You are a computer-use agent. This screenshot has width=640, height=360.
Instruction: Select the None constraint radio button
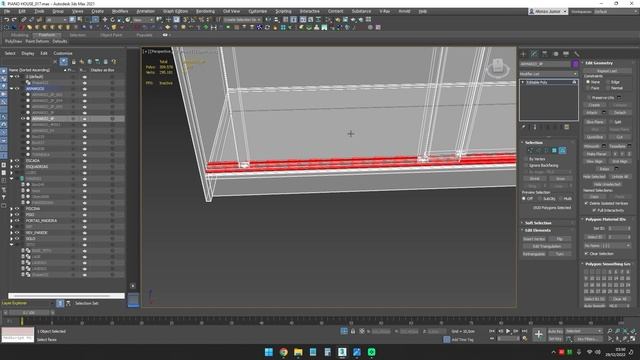click(588, 82)
